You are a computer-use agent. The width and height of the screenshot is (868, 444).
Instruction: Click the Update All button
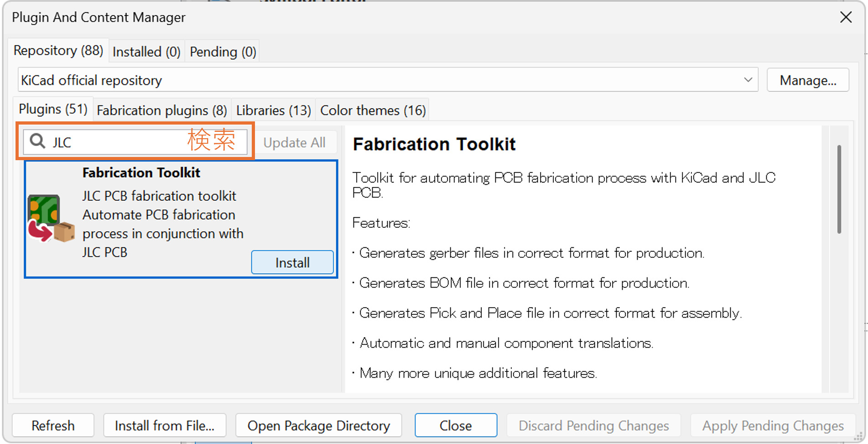295,143
